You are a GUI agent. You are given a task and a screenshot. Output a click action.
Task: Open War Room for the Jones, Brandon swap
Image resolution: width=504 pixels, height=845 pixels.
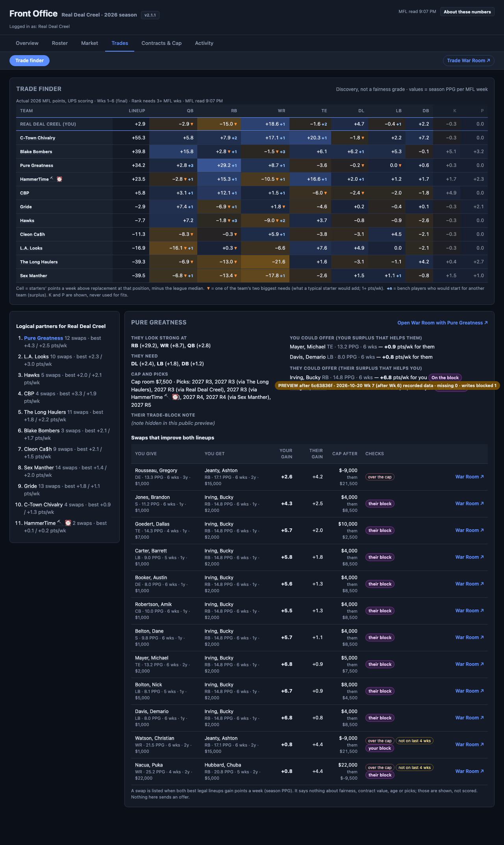pyautogui.click(x=470, y=504)
